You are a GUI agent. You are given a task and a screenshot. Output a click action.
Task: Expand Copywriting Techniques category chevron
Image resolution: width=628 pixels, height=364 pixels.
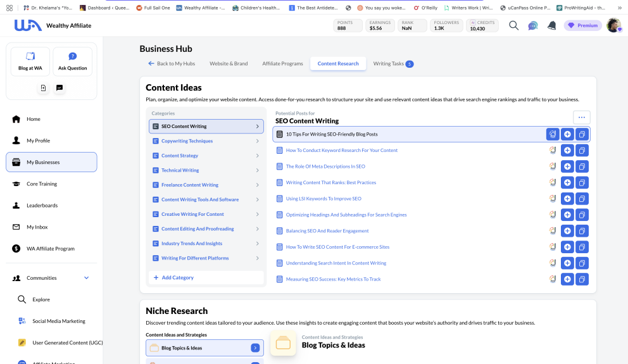point(257,141)
